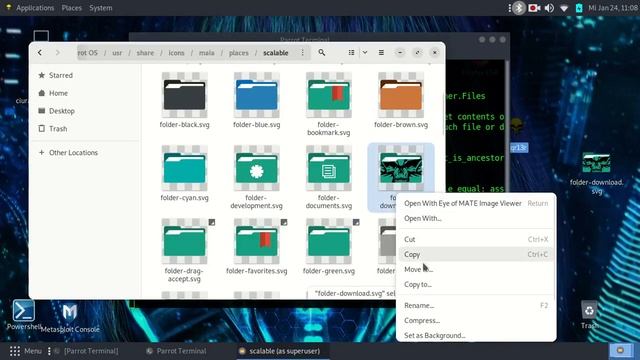Select the folder-blue.svg thumbnail
Image resolution: width=640 pixels, height=360 pixels.
(x=256, y=95)
